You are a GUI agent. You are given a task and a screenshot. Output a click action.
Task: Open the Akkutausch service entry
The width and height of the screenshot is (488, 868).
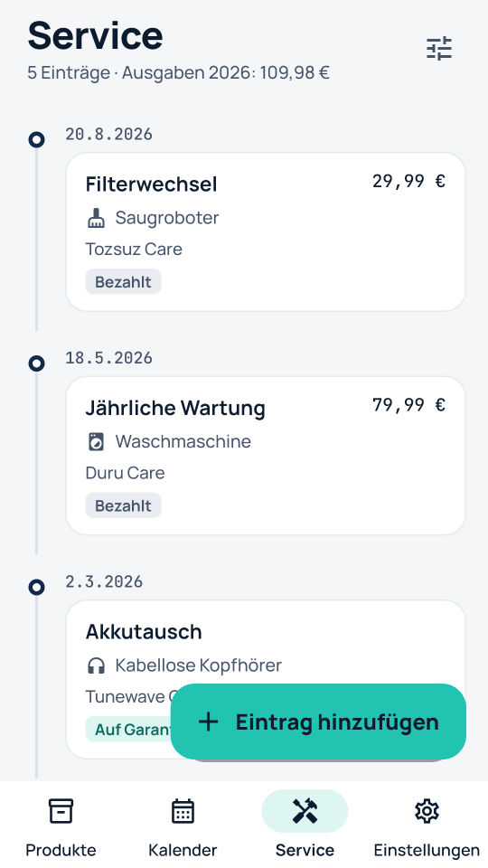[x=266, y=679]
